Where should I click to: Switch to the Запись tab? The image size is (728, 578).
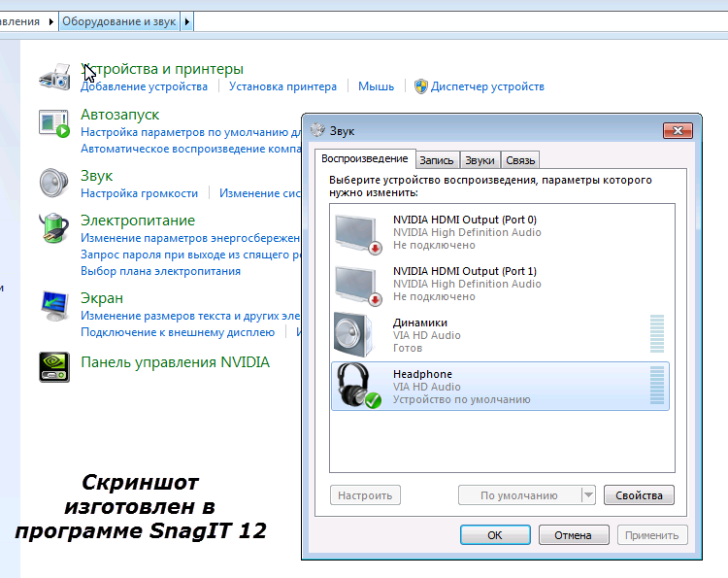coord(437,160)
